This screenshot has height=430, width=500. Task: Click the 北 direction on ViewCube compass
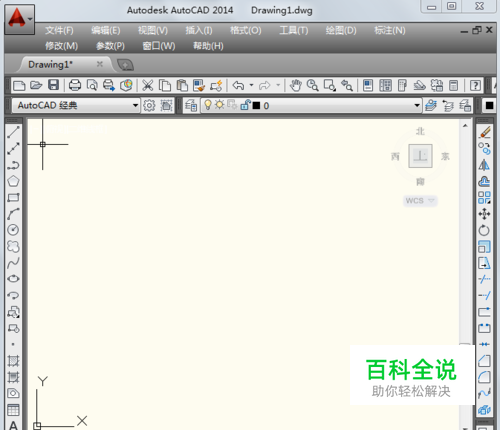pyautogui.click(x=420, y=131)
